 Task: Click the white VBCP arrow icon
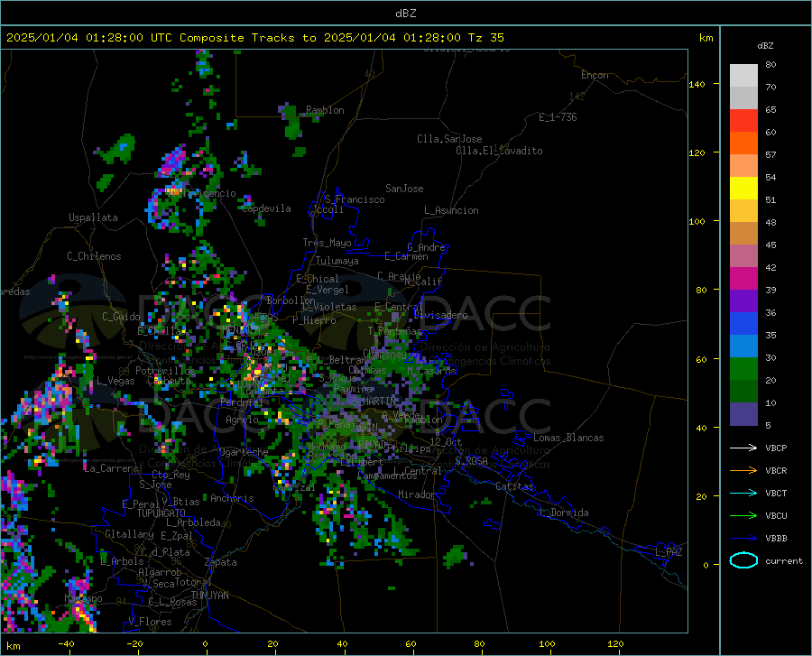click(x=743, y=448)
